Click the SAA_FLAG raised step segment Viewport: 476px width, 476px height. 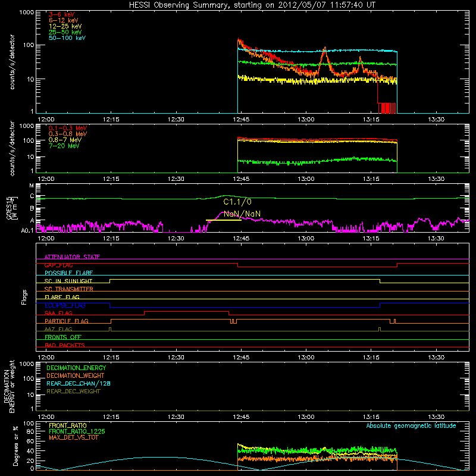point(186,311)
